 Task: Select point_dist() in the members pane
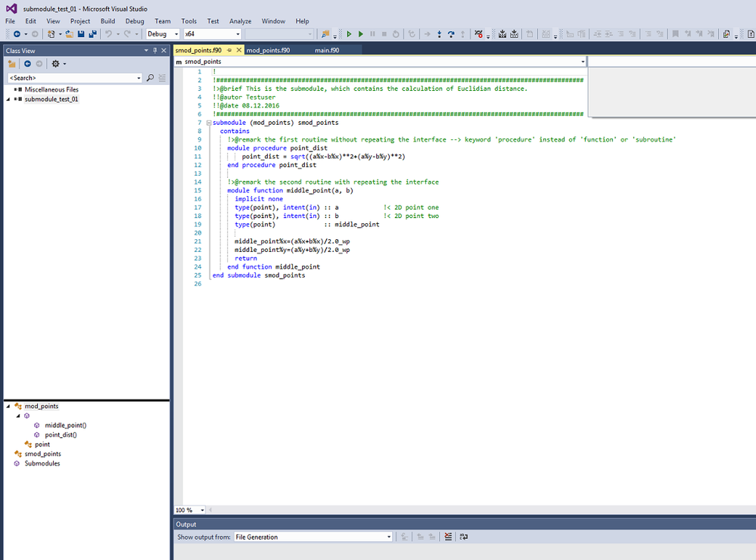coord(61,435)
